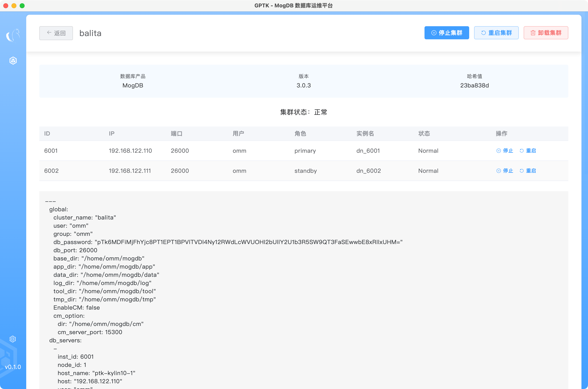The width and height of the screenshot is (588, 389).
Task: Click the log_dir config line
Action: point(102,283)
